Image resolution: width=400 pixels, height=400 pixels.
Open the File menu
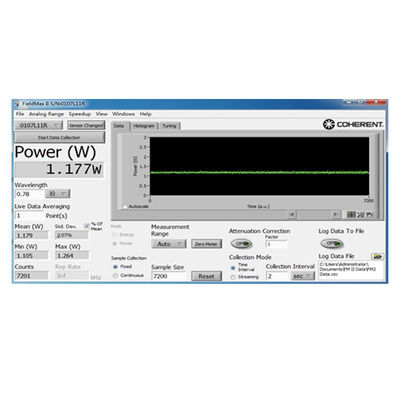pyautogui.click(x=20, y=114)
